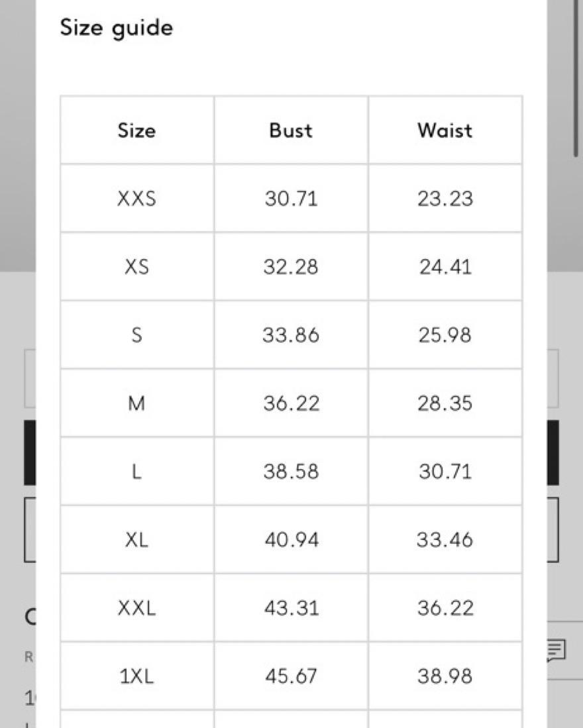Screen dimensions: 583x728
Task: Click the M size row label
Action: pyautogui.click(x=137, y=403)
